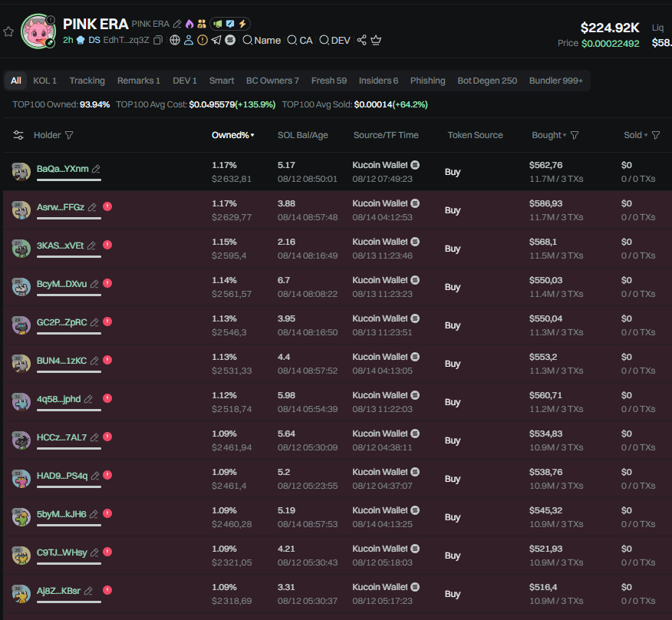Open the BC Owners 7 tab

[272, 81]
